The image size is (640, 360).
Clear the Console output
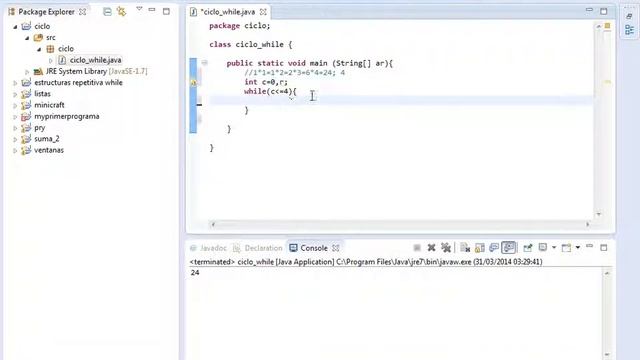[x=465, y=248]
